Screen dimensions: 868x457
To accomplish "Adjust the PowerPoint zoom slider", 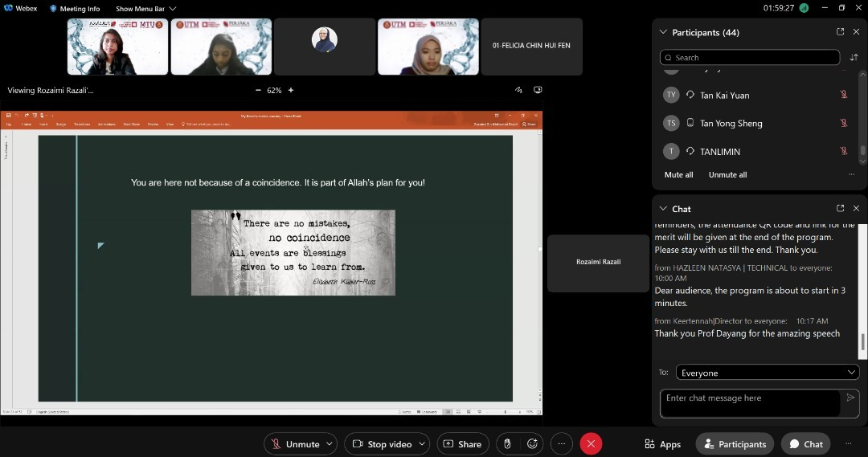I will click(505, 412).
